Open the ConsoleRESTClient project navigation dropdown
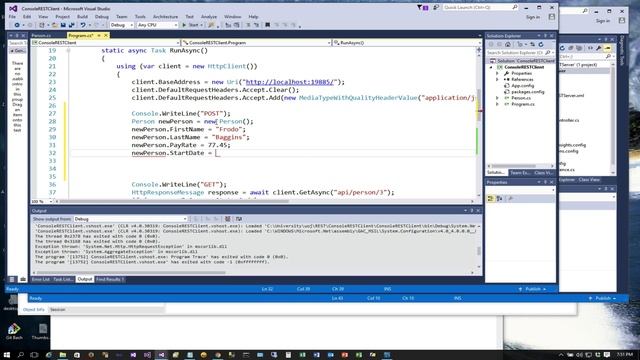This screenshot has width=640, height=360. coord(106,42)
